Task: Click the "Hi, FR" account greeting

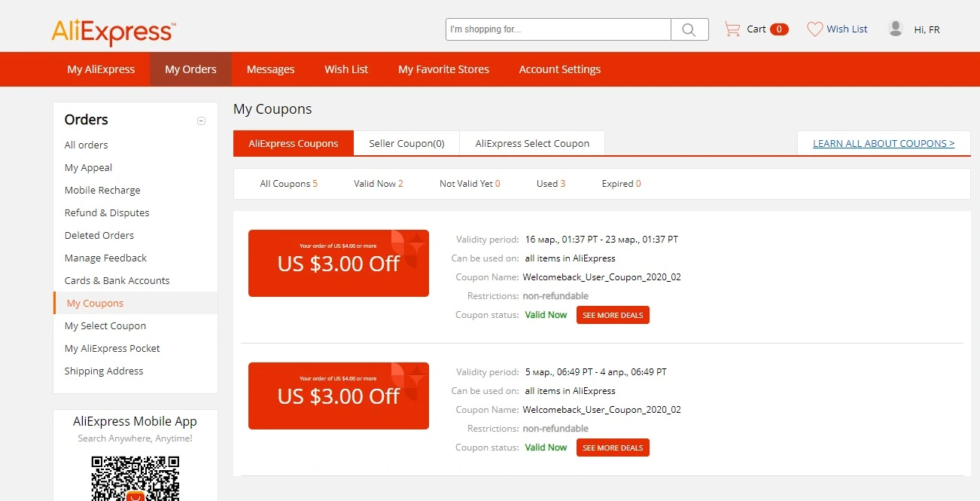Action: pos(927,30)
